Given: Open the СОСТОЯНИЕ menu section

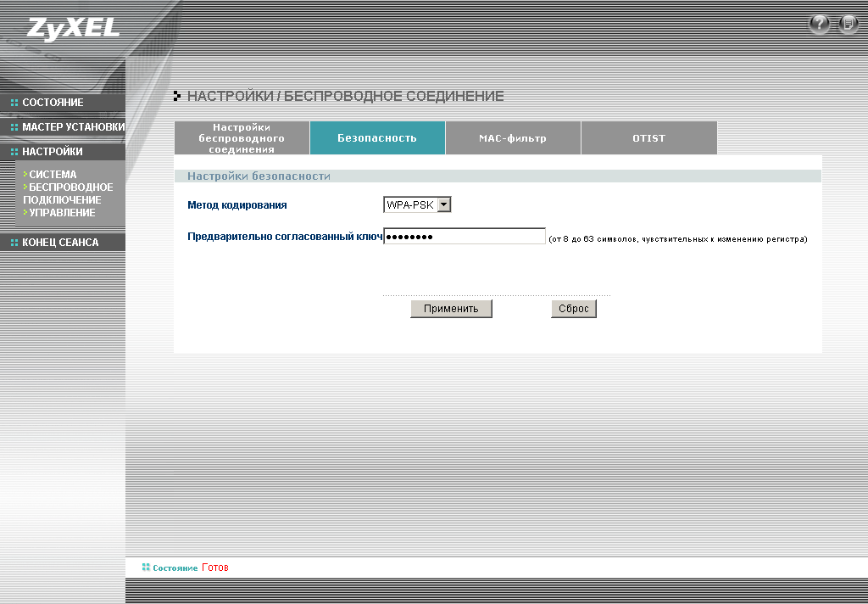Looking at the screenshot, I should 53,103.
